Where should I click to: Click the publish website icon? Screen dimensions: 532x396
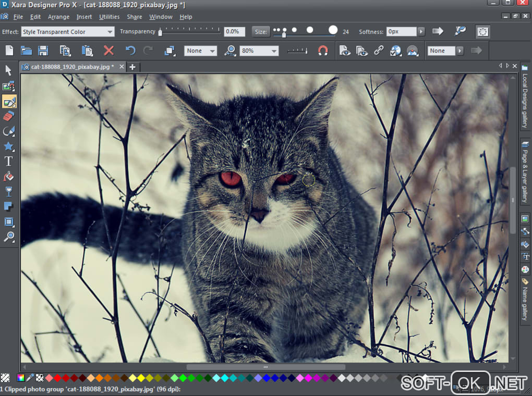tap(413, 51)
